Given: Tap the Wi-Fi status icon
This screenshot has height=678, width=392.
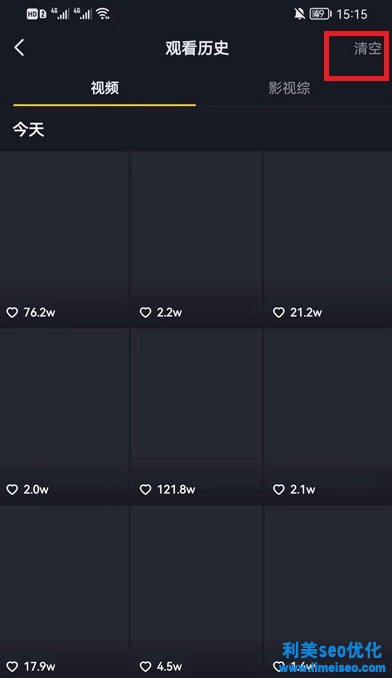Looking at the screenshot, I should (x=103, y=14).
